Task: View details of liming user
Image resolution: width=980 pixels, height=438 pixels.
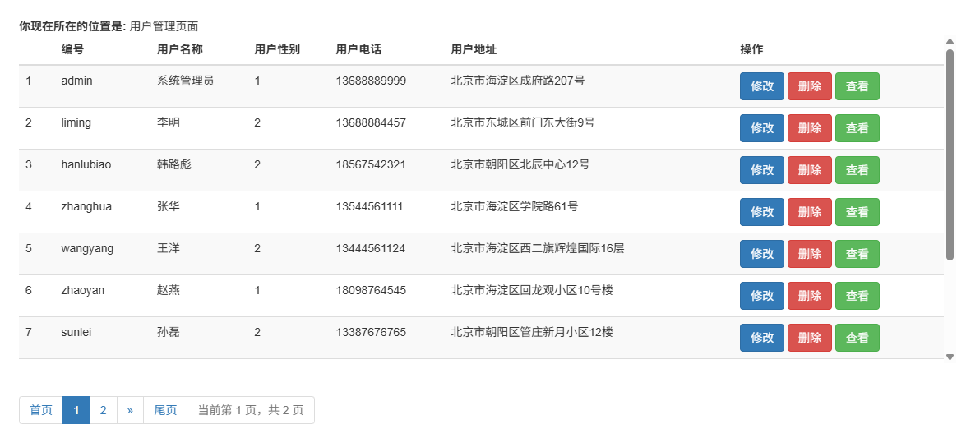Action: [x=857, y=128]
